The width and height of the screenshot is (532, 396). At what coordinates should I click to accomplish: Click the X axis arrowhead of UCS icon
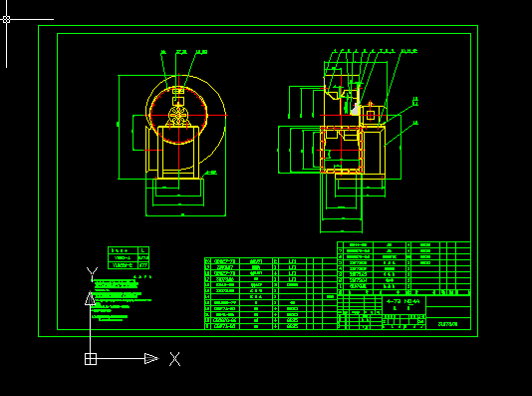(x=151, y=359)
